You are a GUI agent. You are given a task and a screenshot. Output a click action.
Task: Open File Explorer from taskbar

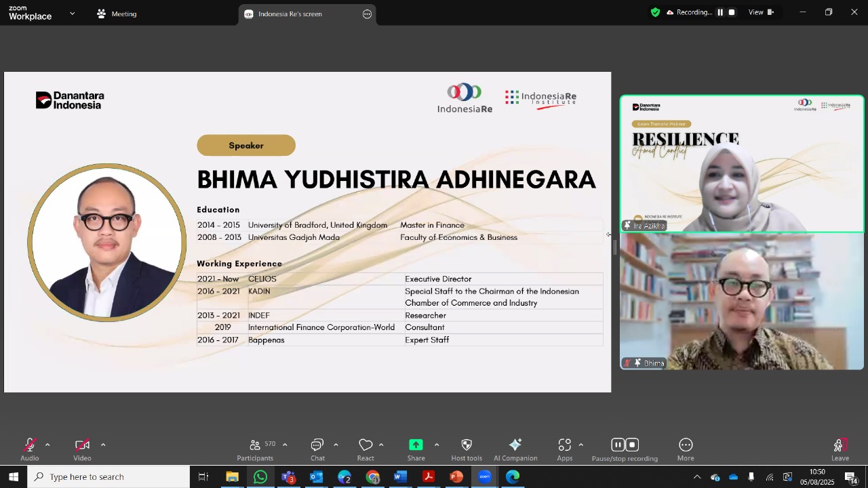[232, 476]
